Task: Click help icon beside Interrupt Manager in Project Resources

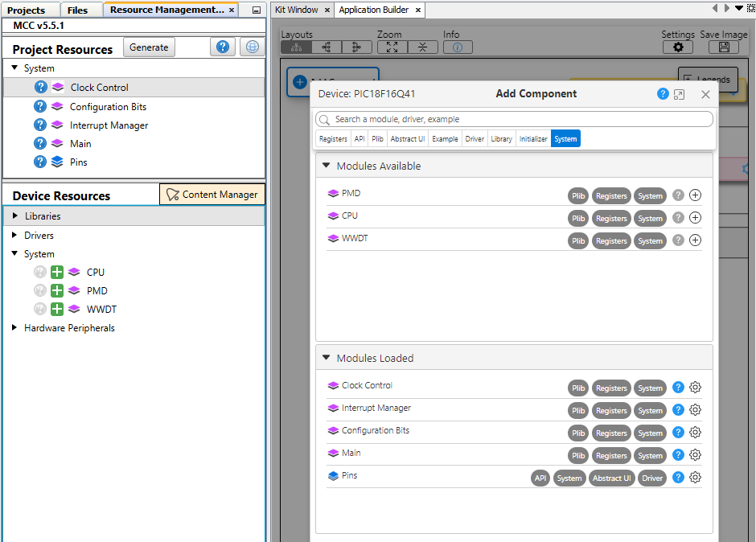Action: pyautogui.click(x=40, y=125)
